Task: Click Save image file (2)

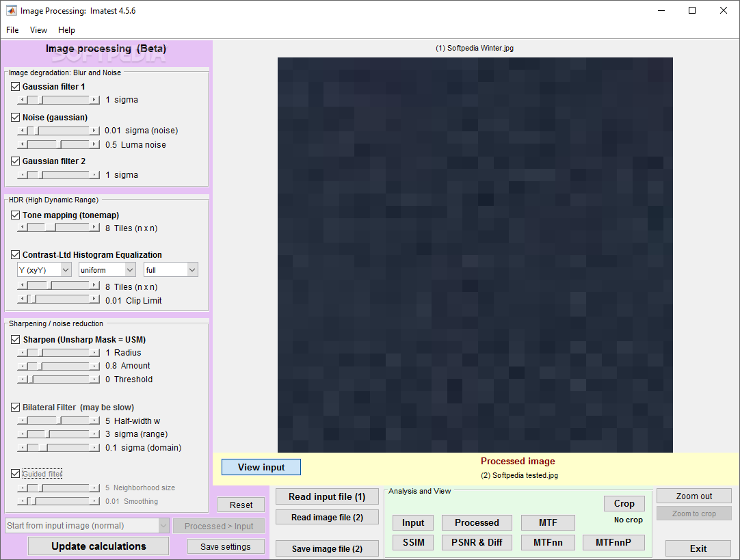Action: [x=327, y=548]
